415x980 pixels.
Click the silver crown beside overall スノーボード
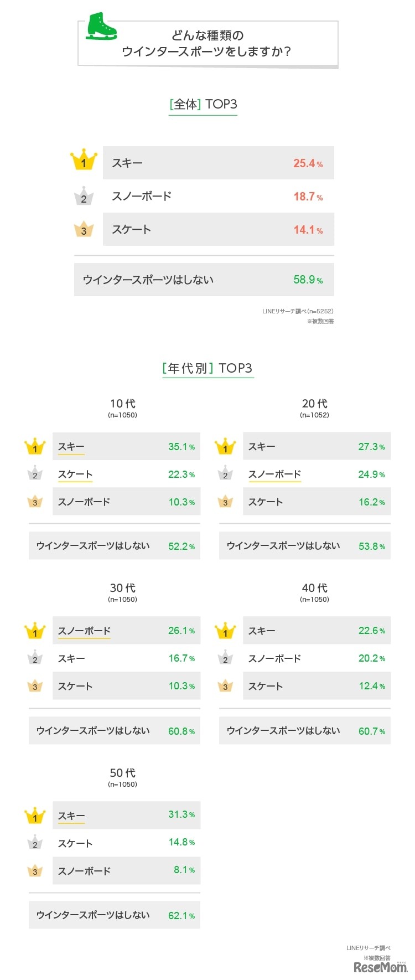[x=84, y=197]
